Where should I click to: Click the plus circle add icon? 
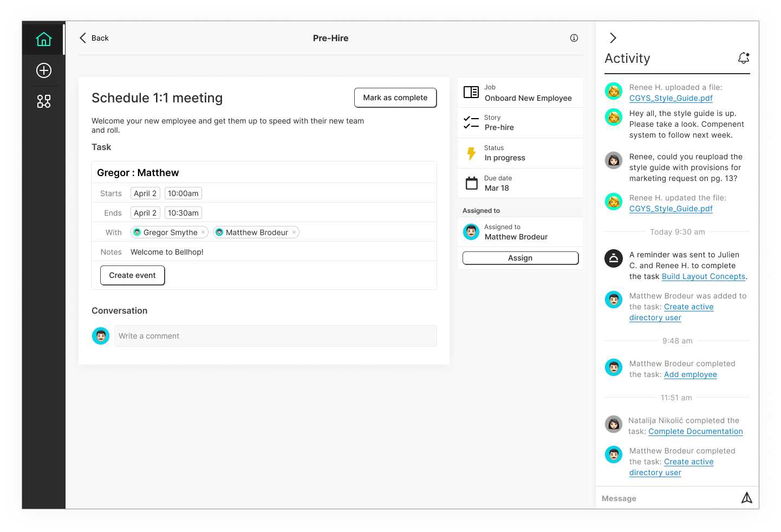point(44,70)
